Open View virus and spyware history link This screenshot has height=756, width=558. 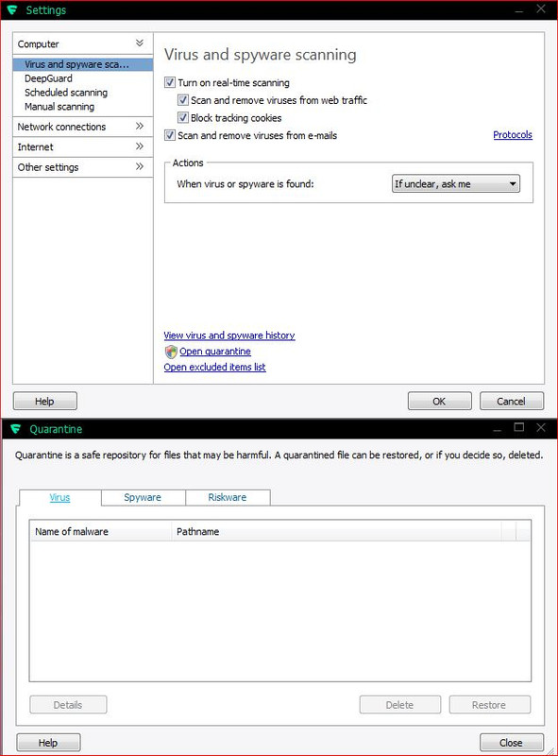coord(229,335)
